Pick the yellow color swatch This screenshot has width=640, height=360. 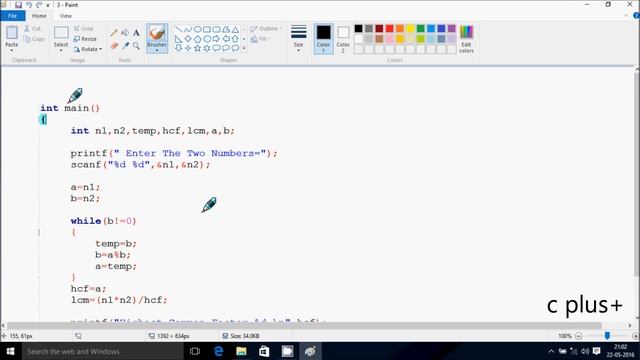(x=410, y=28)
